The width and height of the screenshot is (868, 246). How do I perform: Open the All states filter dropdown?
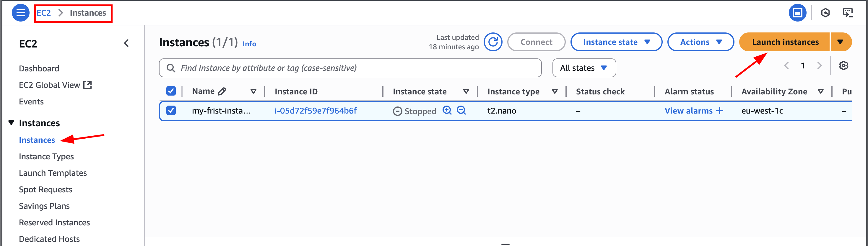tap(584, 68)
